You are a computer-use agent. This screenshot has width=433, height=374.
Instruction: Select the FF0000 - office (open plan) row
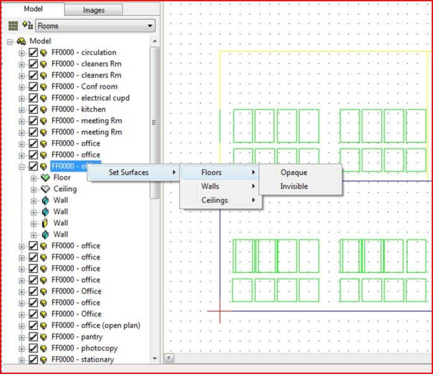pyautogui.click(x=96, y=325)
